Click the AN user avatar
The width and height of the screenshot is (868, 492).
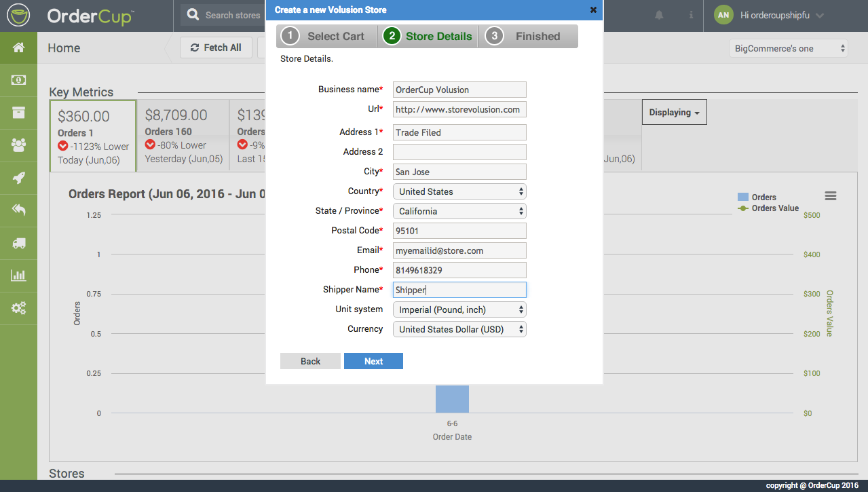coord(723,15)
